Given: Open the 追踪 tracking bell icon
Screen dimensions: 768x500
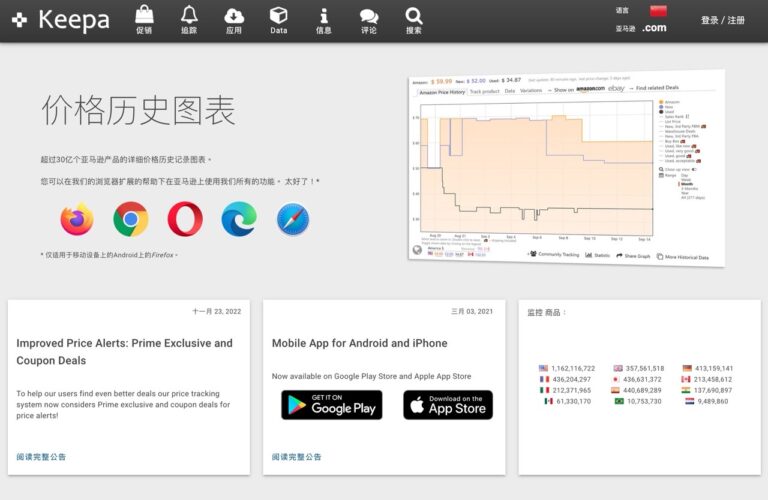Looking at the screenshot, I should pyautogui.click(x=189, y=19).
